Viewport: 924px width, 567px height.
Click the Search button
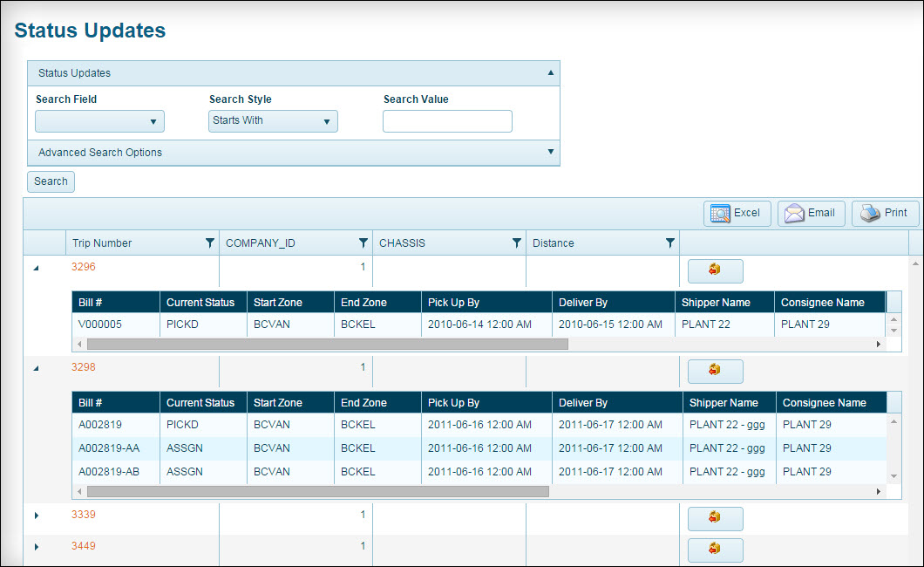[51, 181]
